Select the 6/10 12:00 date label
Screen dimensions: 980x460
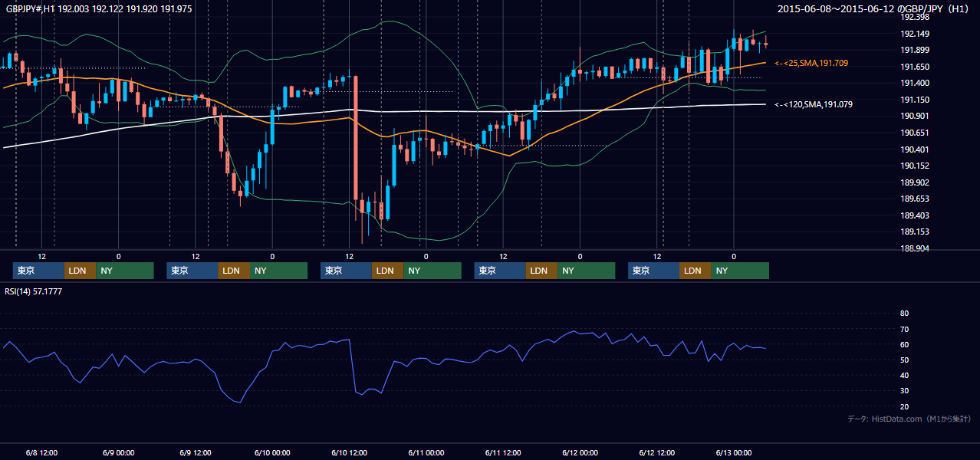click(x=349, y=453)
